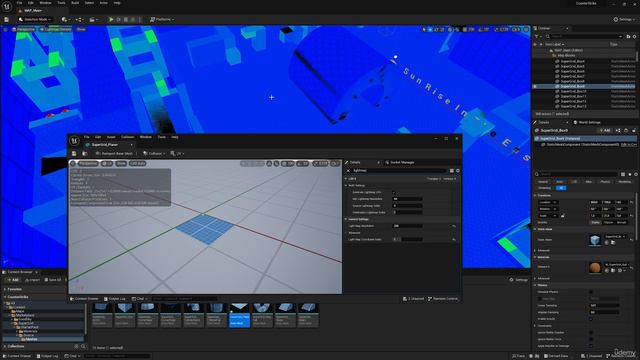Click the Light Map Resolution value field
The image size is (640, 360).
pos(407,226)
